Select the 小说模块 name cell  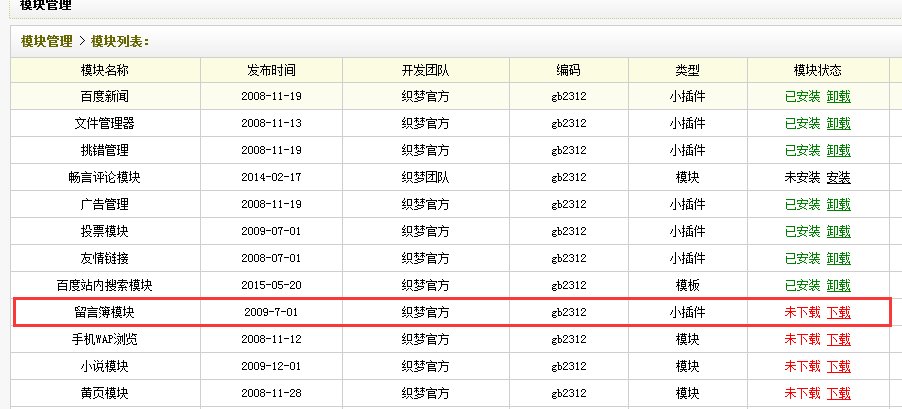pos(104,366)
